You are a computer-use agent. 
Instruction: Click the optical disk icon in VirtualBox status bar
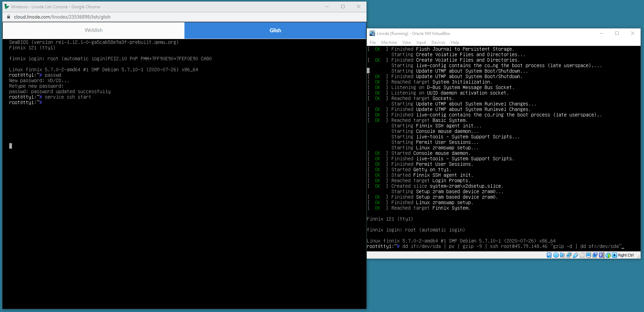[x=556, y=255]
